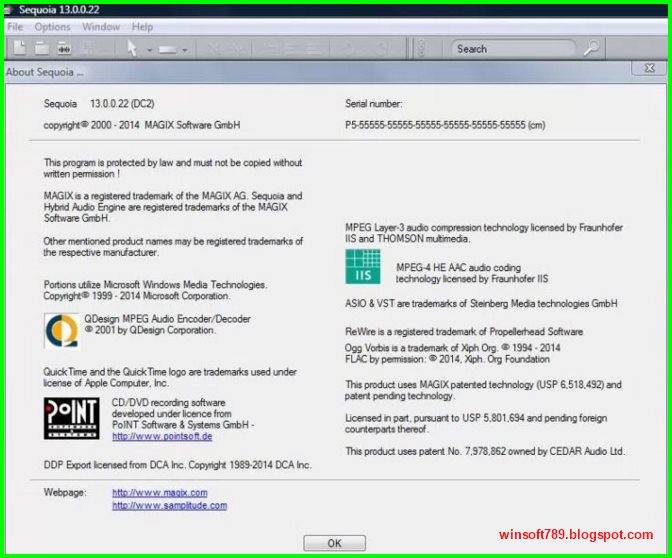The width and height of the screenshot is (672, 558).
Task: Click the magnifying glass search icon
Action: tap(592, 48)
